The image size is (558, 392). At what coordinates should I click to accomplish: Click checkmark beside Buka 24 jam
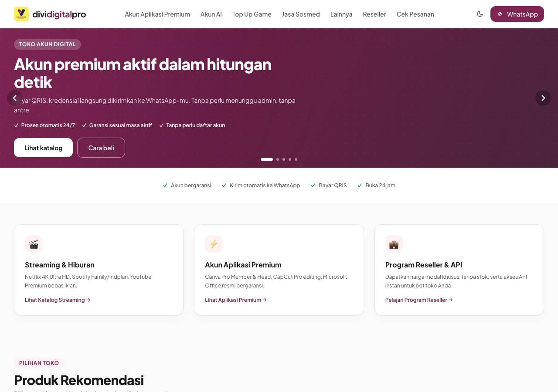tap(360, 186)
